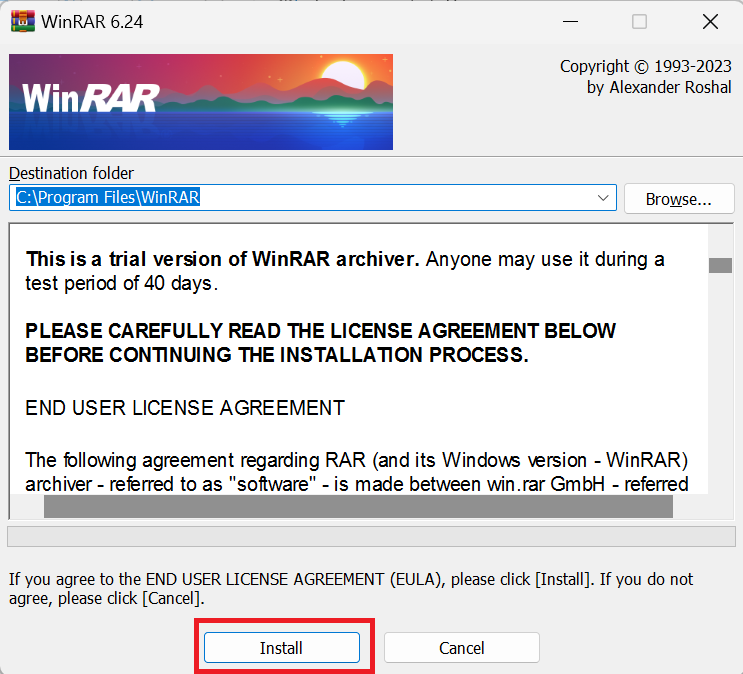Click the WinRAR books icon in title bar
This screenshot has width=743, height=674.
(x=23, y=21)
